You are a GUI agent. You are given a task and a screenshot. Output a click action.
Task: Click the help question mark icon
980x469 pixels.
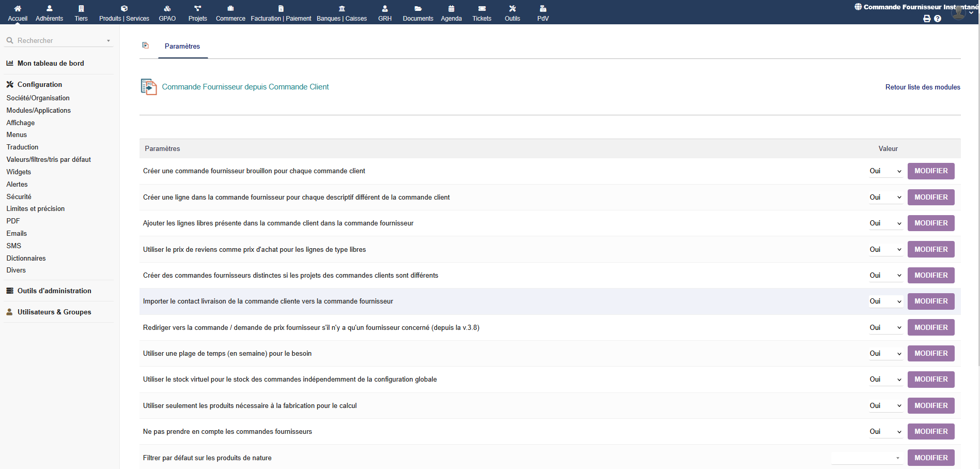tap(938, 19)
